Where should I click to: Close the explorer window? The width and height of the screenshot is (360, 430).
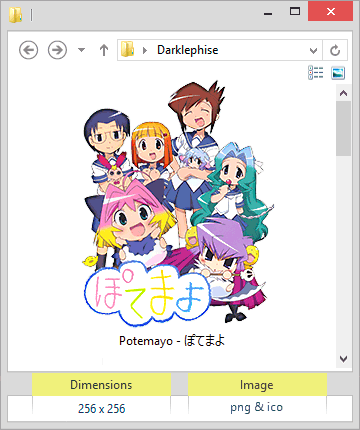click(331, 12)
